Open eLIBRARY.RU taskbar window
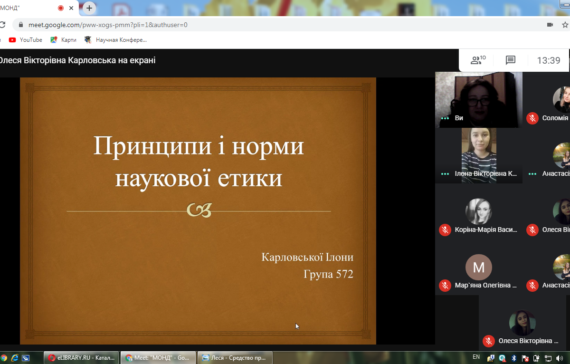Image resolution: width=570 pixels, height=364 pixels. 81,358
